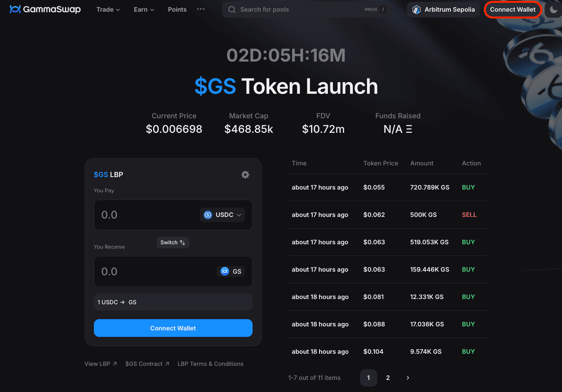Click the blue Connect Wallet button

[173, 328]
